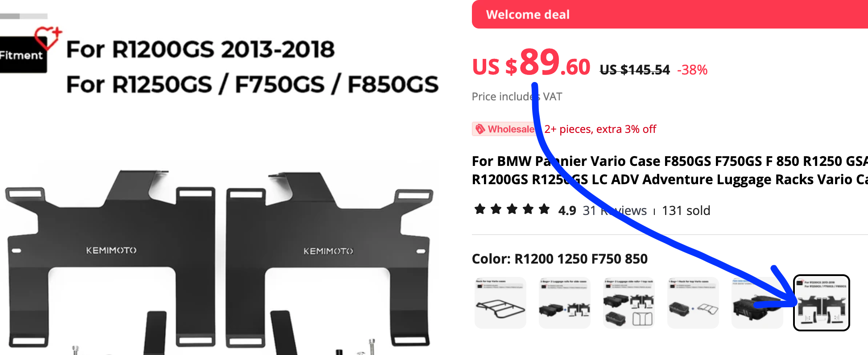Pick the two side bags color option
This screenshot has width=868, height=355.
click(757, 303)
